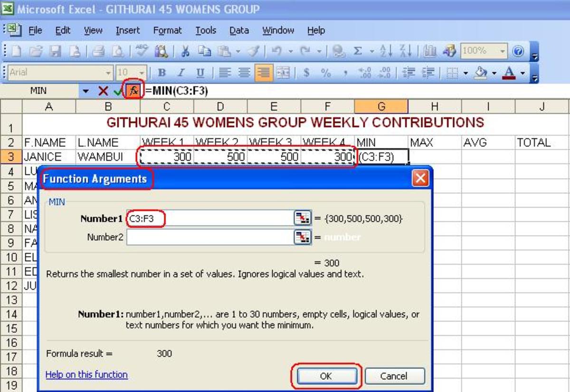
Task: Open the Edit menu
Action: pos(63,30)
